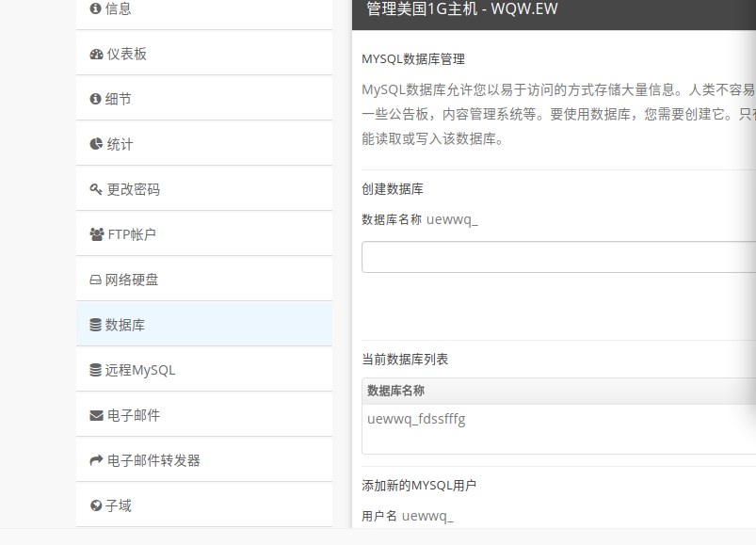Click the 数据库名称 uewwq_ label above the input
The height and width of the screenshot is (545, 756).
pos(420,219)
